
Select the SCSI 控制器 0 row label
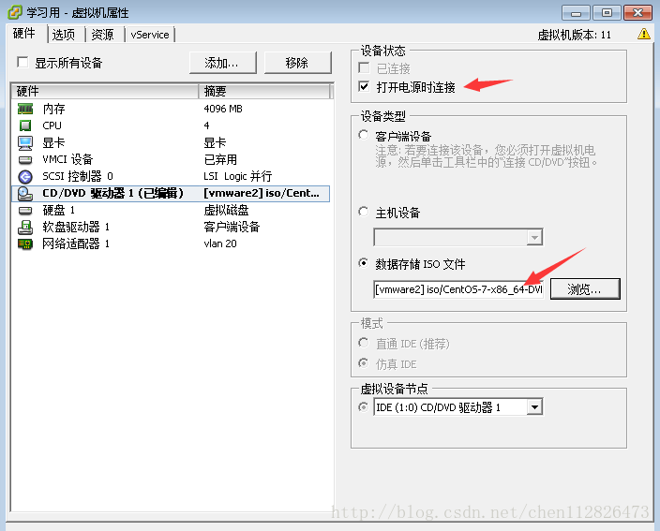tap(77, 176)
